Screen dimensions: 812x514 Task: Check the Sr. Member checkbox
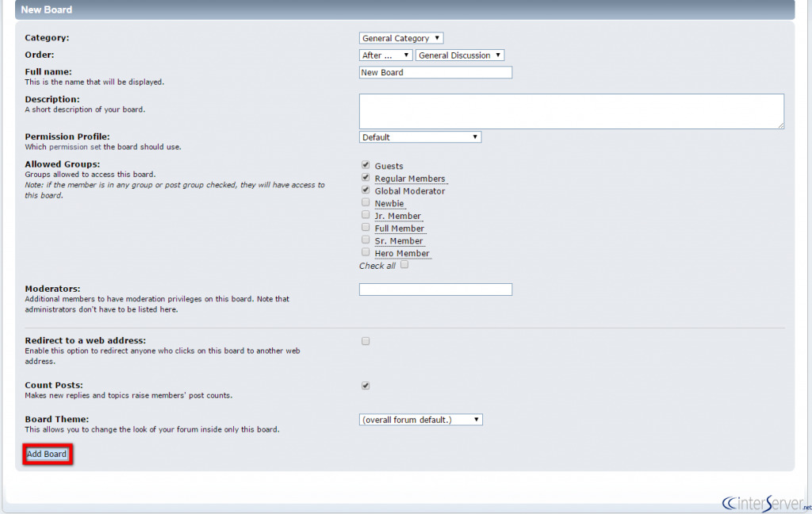tap(366, 240)
